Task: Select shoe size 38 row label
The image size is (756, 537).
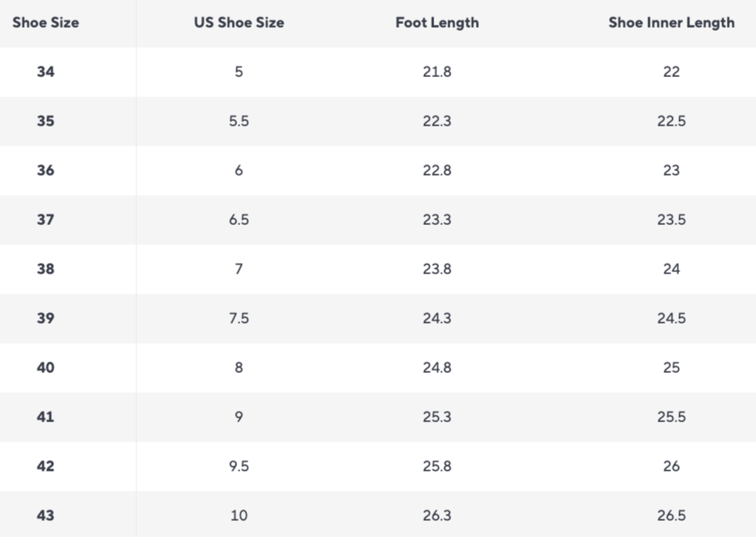Action: 45,269
